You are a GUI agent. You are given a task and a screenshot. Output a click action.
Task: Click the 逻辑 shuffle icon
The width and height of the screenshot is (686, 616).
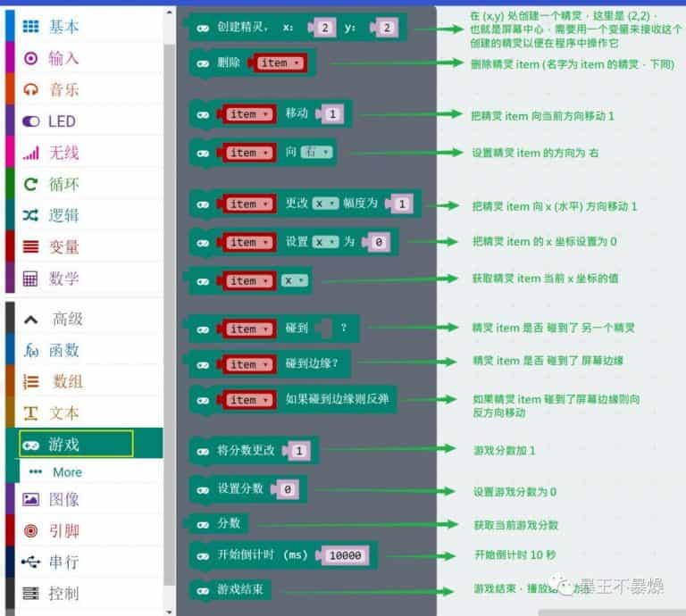click(31, 215)
